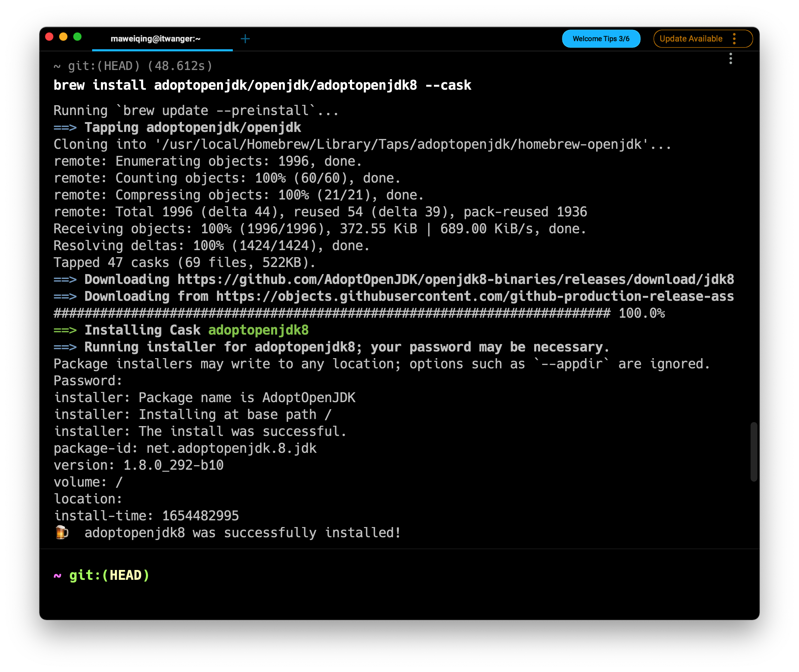The image size is (799, 672).
Task: Click the beer mug emoji
Action: (x=61, y=532)
